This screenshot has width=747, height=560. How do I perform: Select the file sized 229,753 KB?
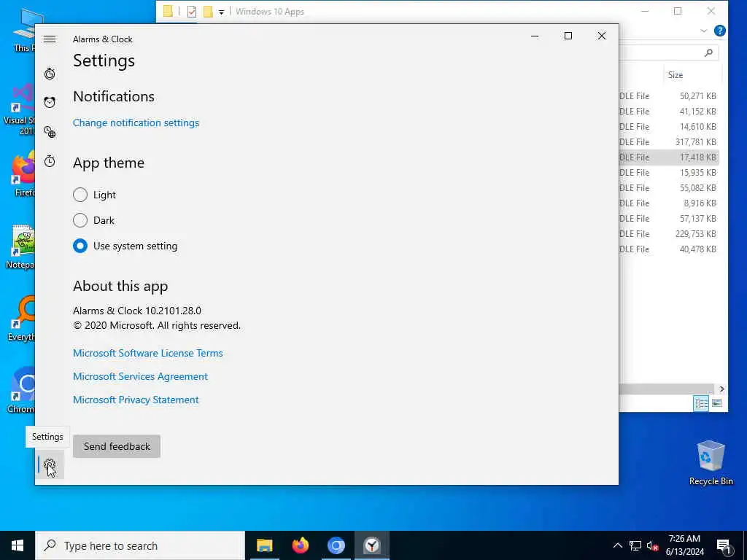(669, 234)
